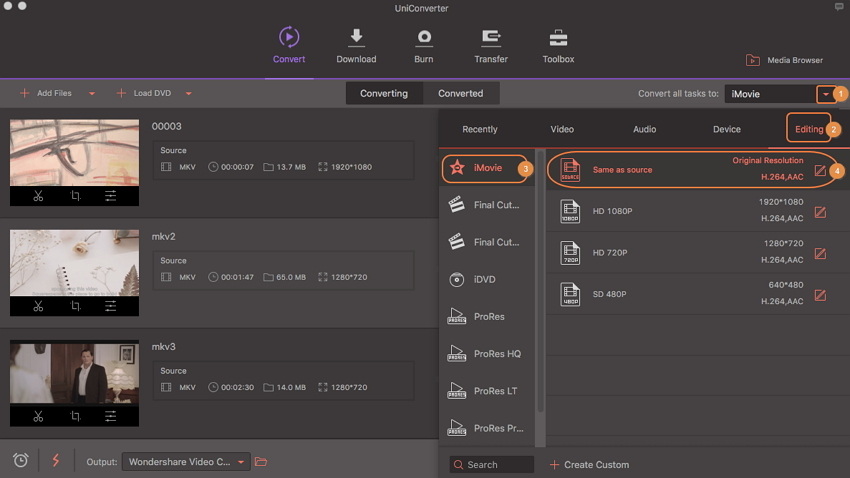Select the Audio format tab
850x478 pixels.
click(x=645, y=129)
